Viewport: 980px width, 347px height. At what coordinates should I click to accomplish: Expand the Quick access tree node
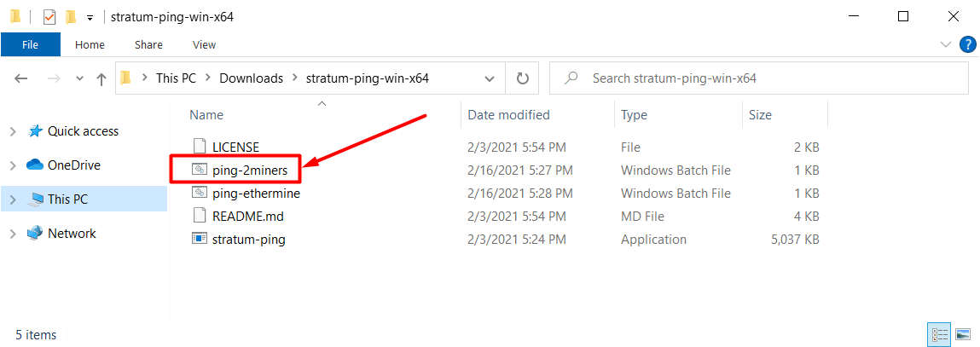(12, 131)
